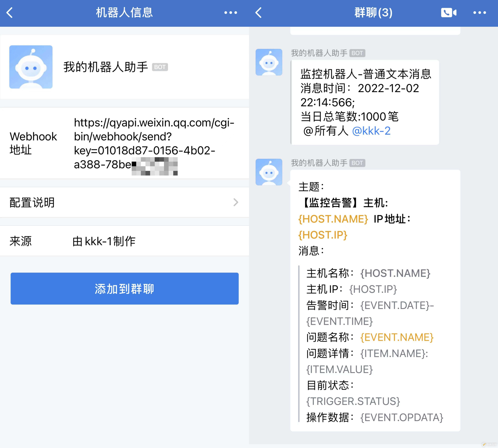
Task: Open more options on 机器人信息 screen
Action: [x=231, y=13]
